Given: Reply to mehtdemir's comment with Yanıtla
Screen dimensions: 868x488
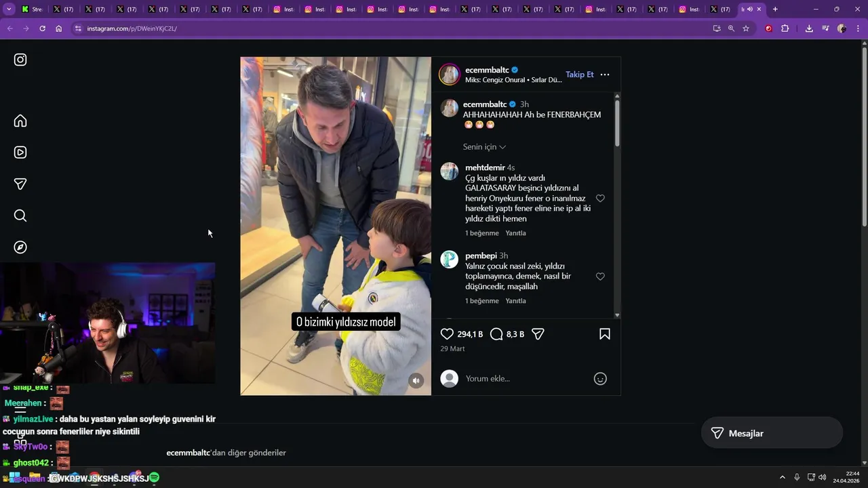Looking at the screenshot, I should pyautogui.click(x=515, y=233).
